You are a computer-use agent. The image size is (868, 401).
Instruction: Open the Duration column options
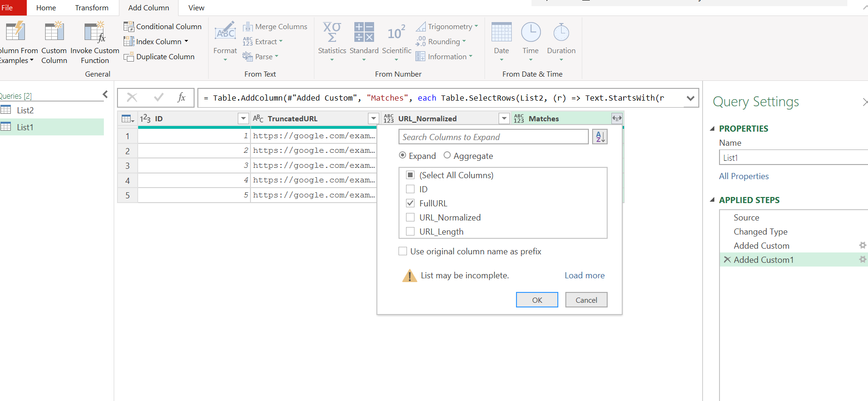[561, 42]
